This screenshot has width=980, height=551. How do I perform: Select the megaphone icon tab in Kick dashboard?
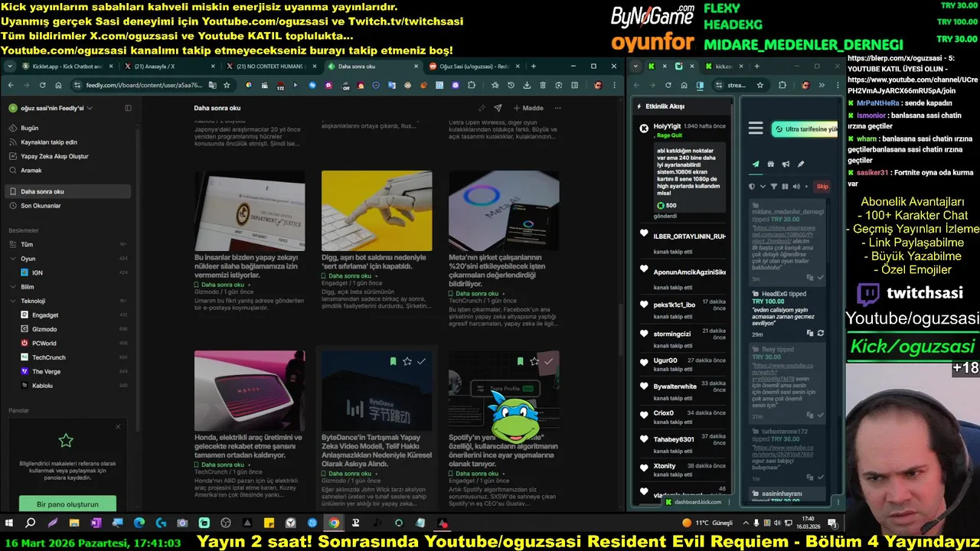tap(786, 164)
